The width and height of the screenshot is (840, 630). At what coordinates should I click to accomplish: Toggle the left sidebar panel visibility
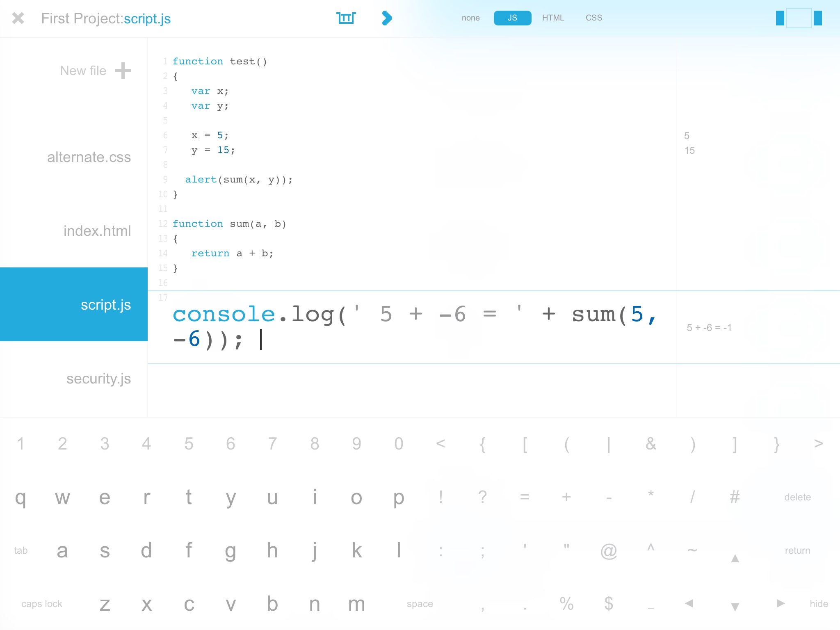point(780,18)
